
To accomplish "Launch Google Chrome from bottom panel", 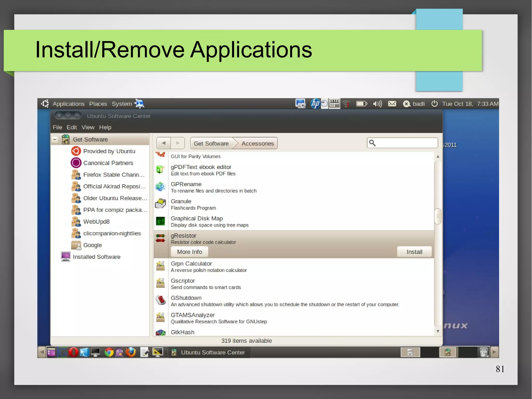I will (109, 352).
